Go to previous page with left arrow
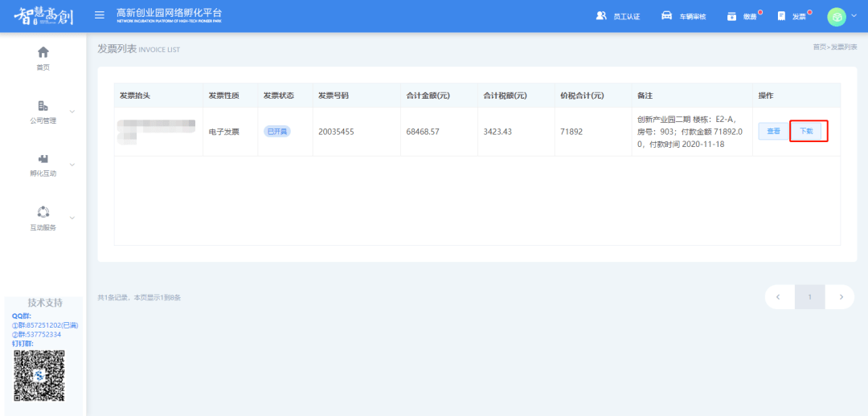The image size is (868, 416). (779, 297)
